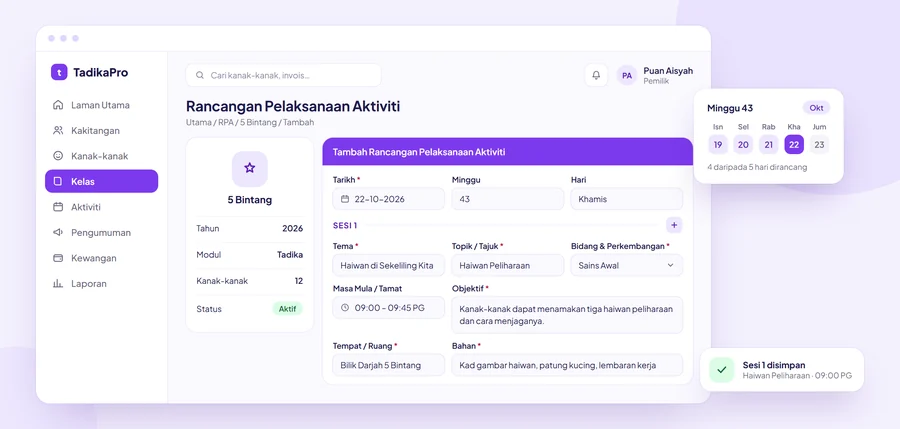900x429 pixels.
Task: Click the Sesi 1 disimpan notification
Action: (782, 370)
